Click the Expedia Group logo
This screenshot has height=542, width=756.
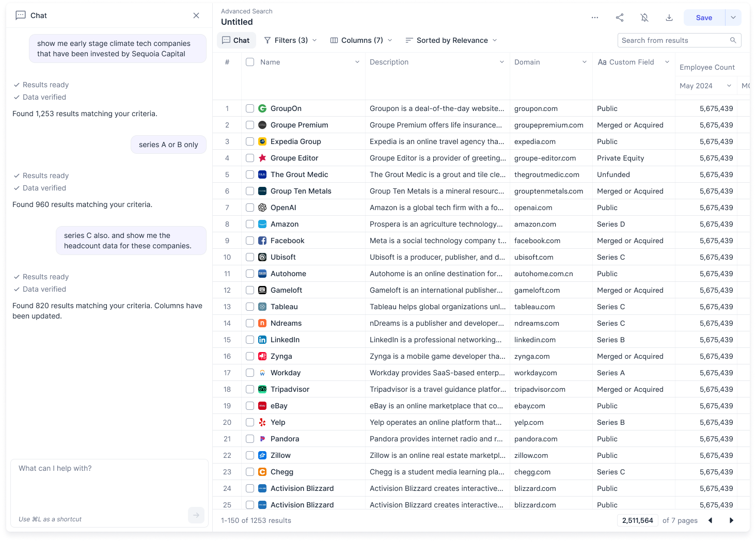[x=262, y=141]
